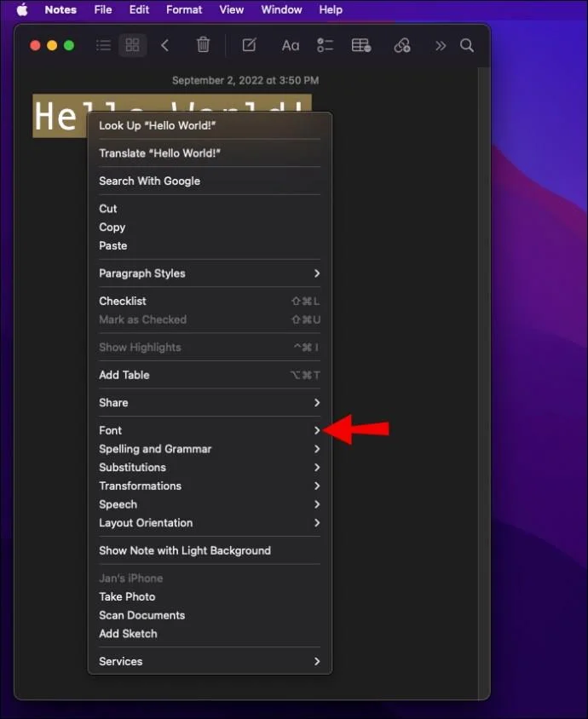Open the Aa text format button

[x=291, y=45]
